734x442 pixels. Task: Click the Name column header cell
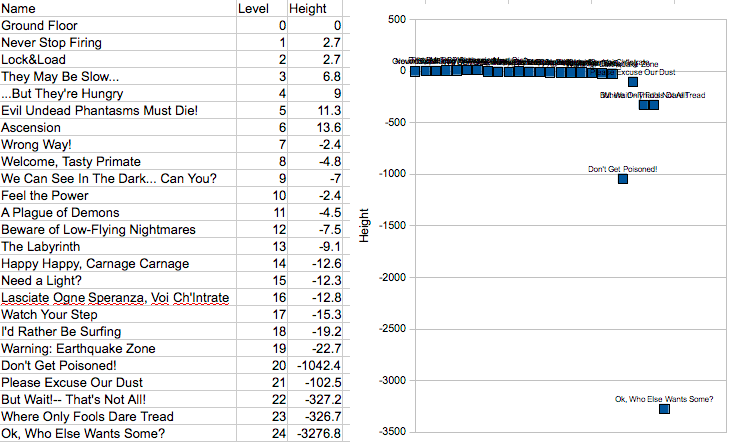point(118,8)
